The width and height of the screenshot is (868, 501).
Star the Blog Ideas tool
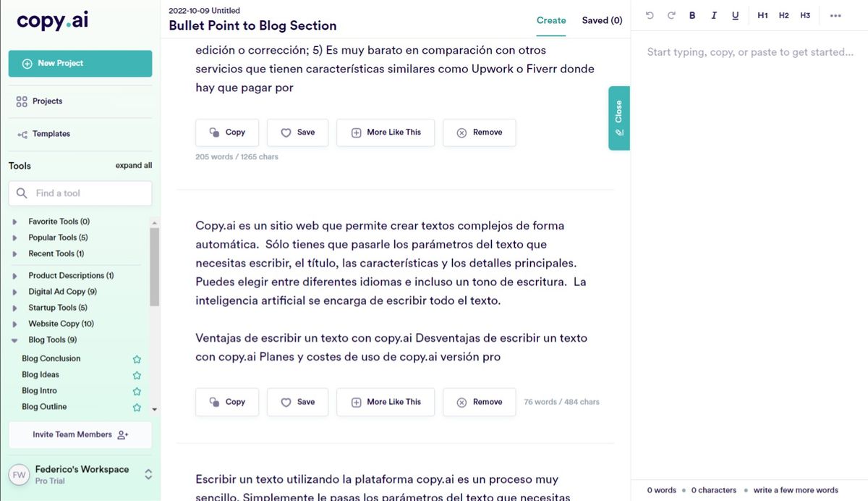(137, 375)
